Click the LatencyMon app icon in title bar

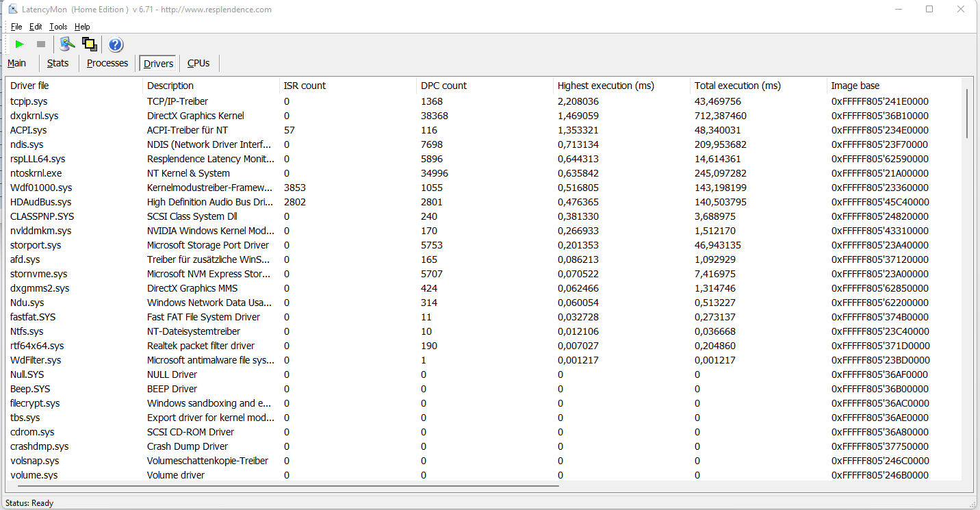13,10
